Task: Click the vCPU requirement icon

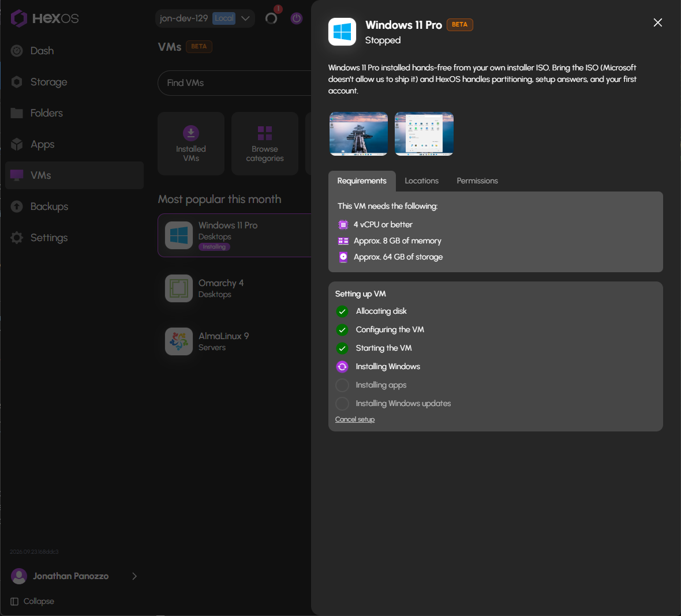Action: [x=343, y=225]
